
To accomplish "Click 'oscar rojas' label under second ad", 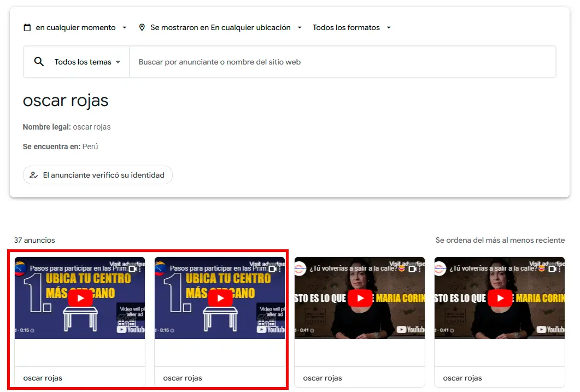I will [183, 378].
